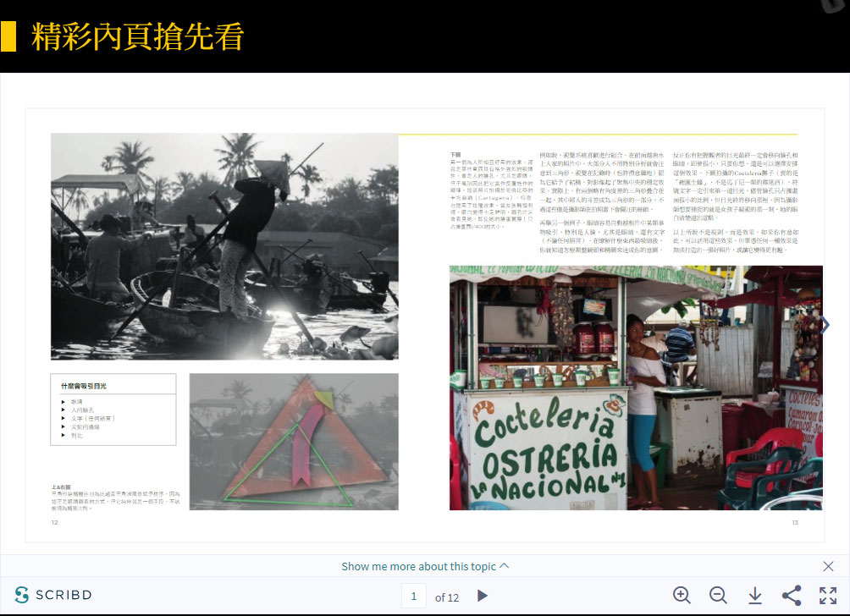Click the black-and-white boat photo
The height and width of the screenshot is (616, 850).
[224, 246]
